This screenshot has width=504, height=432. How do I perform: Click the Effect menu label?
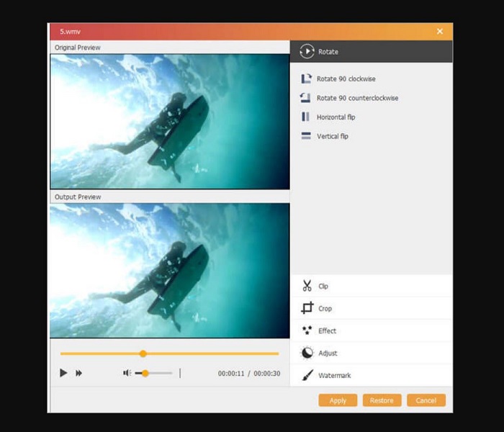pos(327,330)
